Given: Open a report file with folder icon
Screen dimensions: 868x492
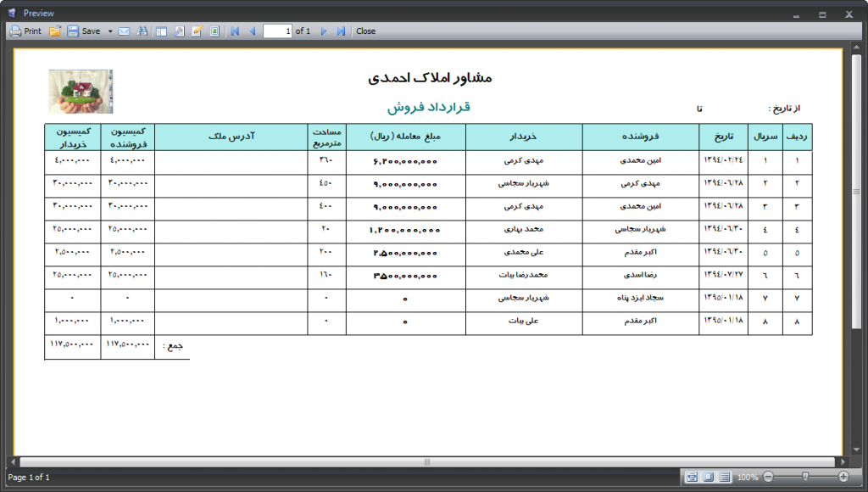Looking at the screenshot, I should click(55, 31).
